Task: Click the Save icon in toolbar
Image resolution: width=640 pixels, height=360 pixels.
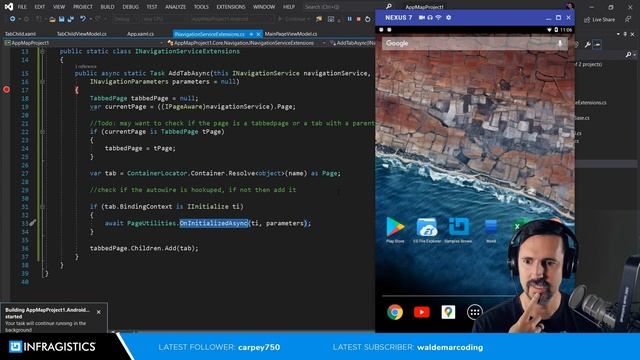Action: click(x=61, y=19)
